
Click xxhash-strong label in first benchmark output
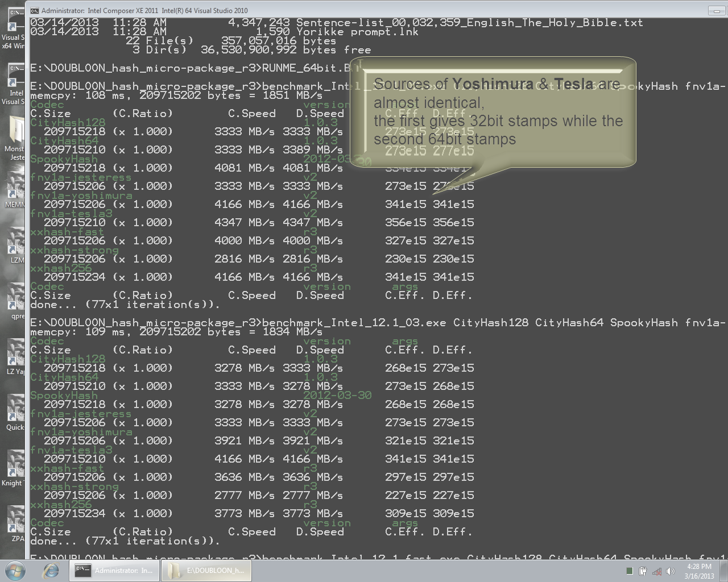74,250
